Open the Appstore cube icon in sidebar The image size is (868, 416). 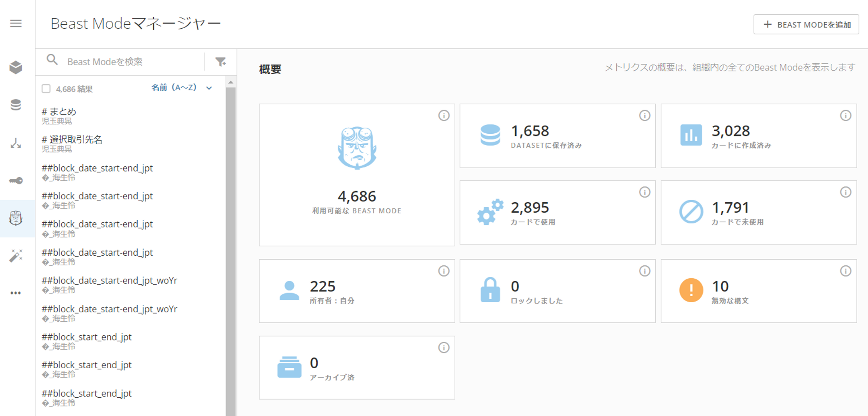(x=16, y=67)
